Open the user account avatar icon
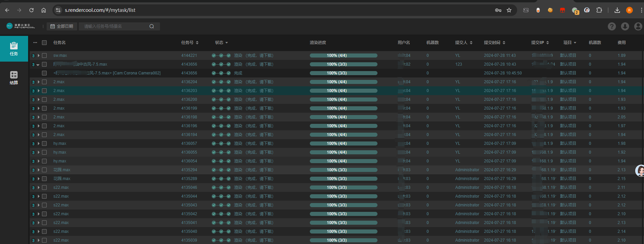644x244 pixels. [638, 26]
